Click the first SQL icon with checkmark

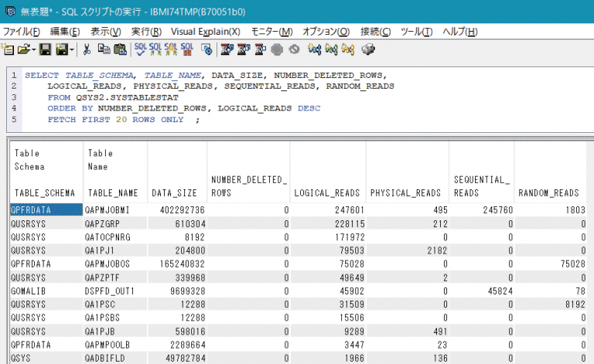coord(140,49)
